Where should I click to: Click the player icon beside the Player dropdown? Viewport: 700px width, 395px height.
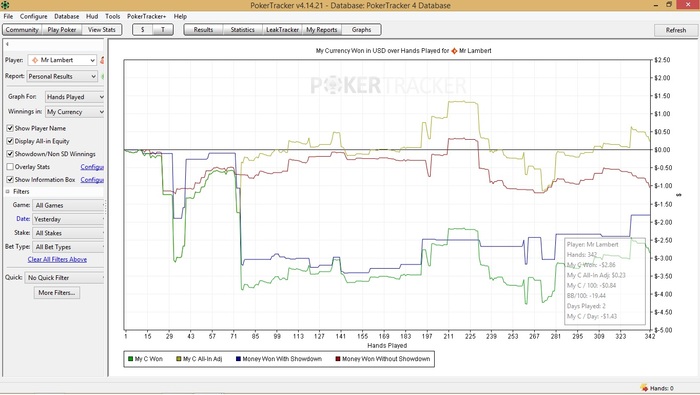click(x=102, y=60)
